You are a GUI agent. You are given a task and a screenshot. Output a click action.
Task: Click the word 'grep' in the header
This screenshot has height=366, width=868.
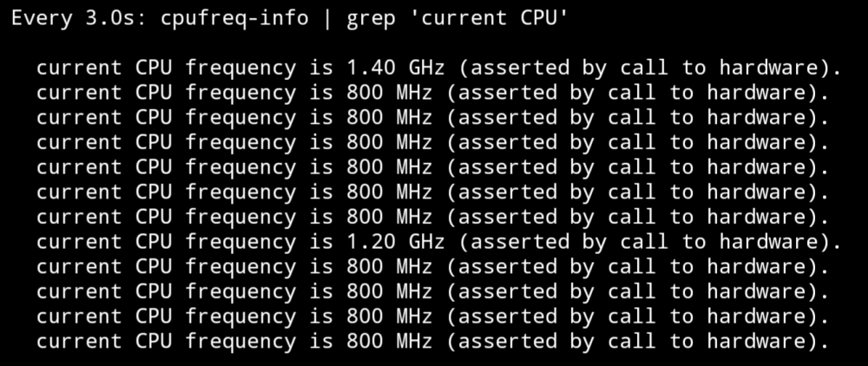tap(371, 20)
